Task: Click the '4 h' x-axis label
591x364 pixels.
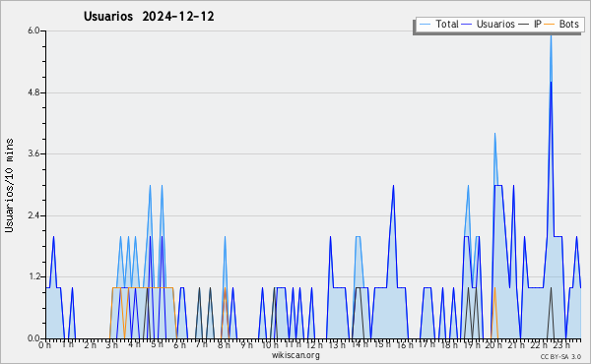Action: (x=135, y=344)
